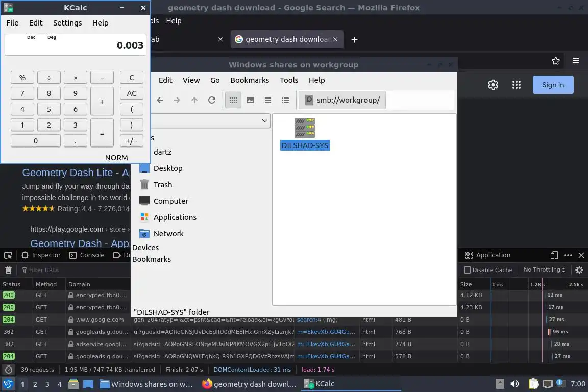
Task: Enable the Disable Cache checkbox
Action: [468, 270]
